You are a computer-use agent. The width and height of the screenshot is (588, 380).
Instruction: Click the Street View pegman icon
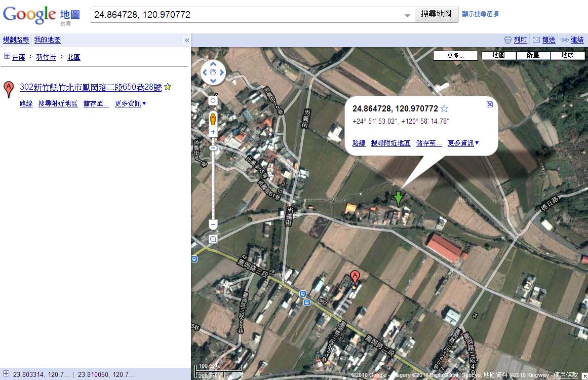[x=213, y=119]
